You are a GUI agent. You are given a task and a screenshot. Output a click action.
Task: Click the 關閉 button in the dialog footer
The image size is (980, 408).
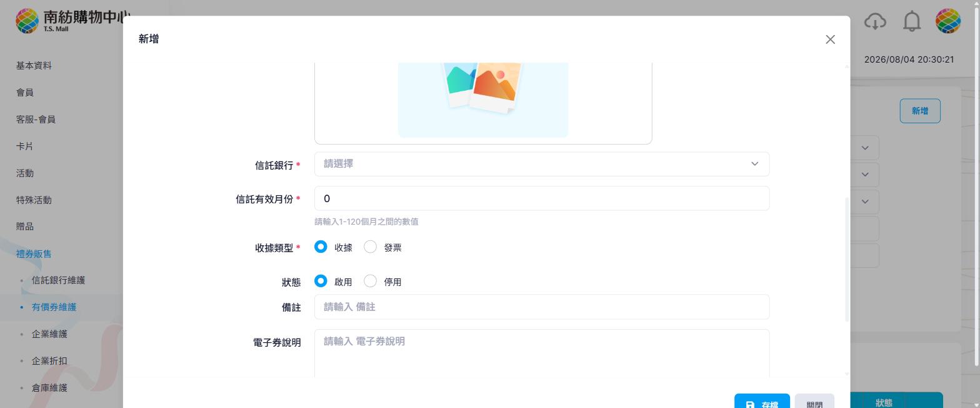[814, 401]
